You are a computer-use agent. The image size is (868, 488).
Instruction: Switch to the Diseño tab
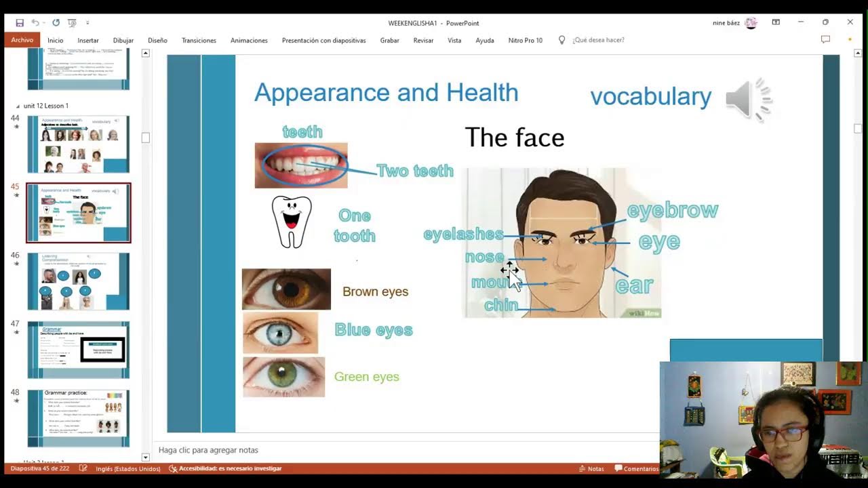coord(157,41)
